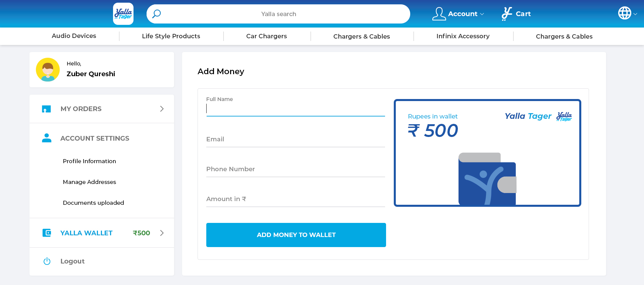Open the Cart icon
Screen dimensions: 644x285
[507, 14]
